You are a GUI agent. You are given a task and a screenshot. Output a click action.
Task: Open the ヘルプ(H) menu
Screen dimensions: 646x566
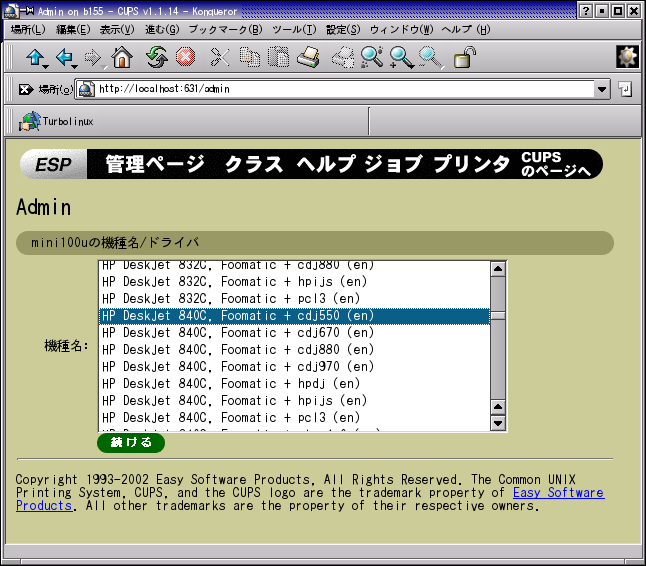pos(466,30)
